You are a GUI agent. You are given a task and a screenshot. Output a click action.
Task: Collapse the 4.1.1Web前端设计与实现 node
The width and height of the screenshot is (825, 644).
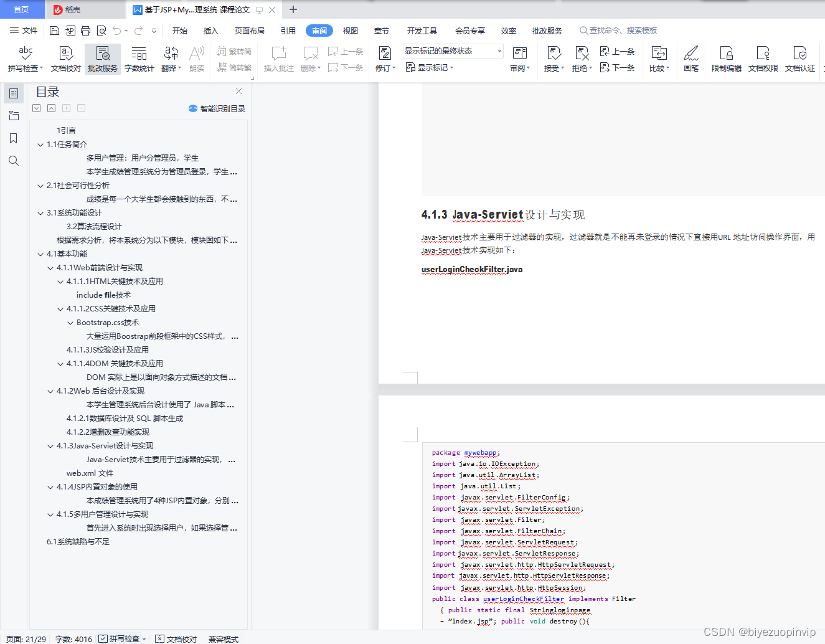50,268
